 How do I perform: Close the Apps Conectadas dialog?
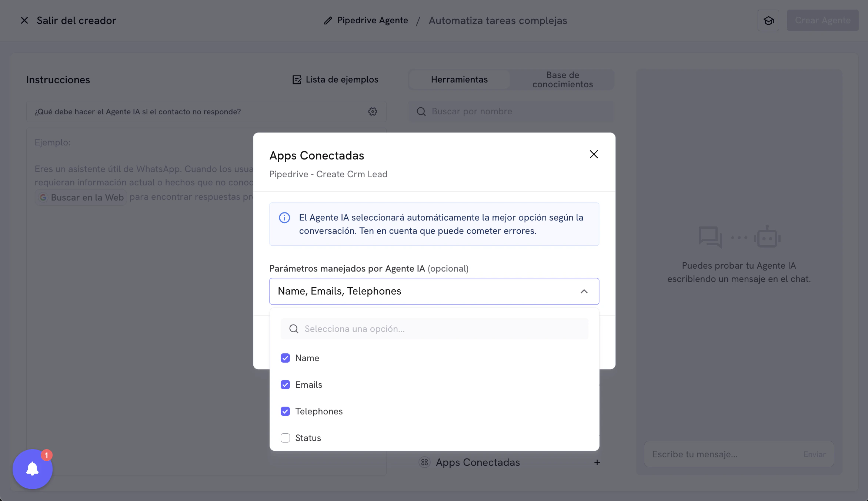coord(594,154)
